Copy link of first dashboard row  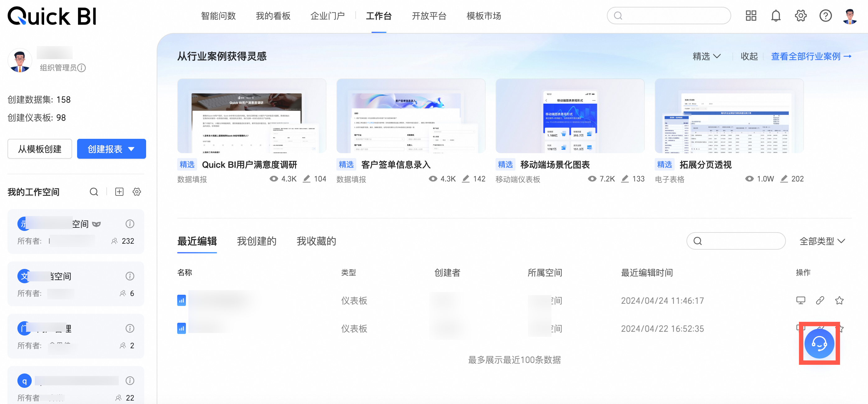[x=820, y=300]
